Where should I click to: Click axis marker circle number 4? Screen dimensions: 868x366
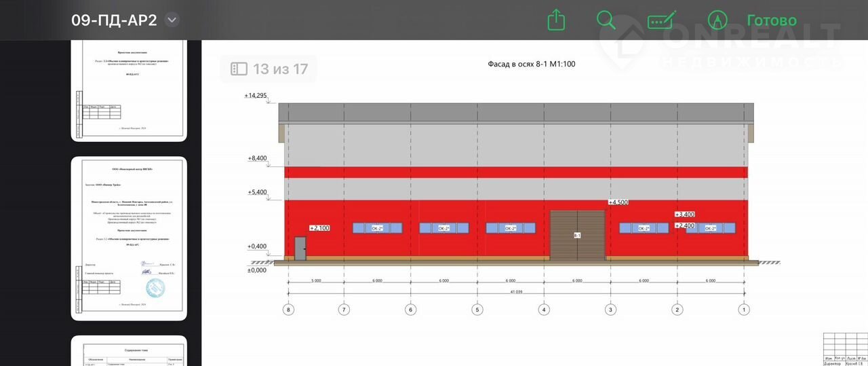543,310
